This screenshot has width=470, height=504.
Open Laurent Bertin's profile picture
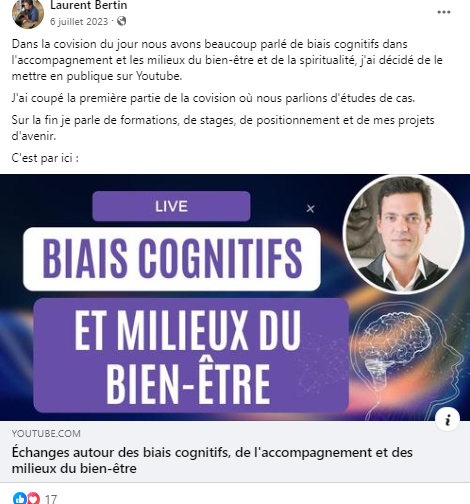[28, 14]
